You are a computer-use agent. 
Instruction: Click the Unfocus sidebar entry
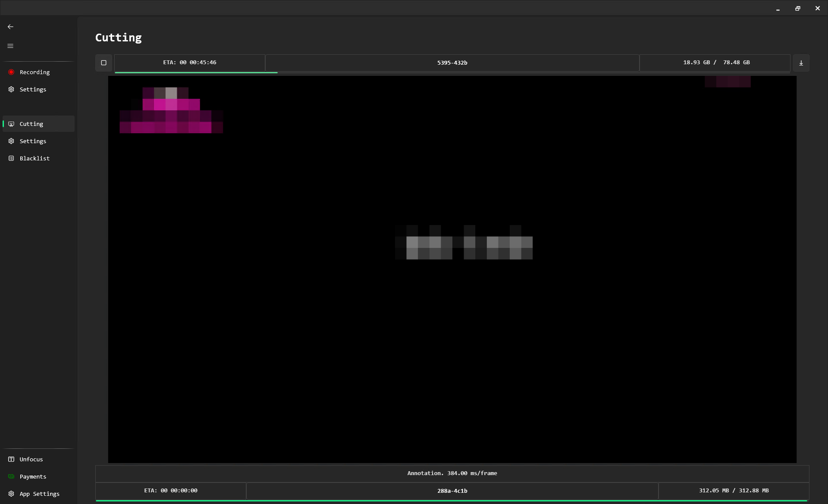pos(31,459)
